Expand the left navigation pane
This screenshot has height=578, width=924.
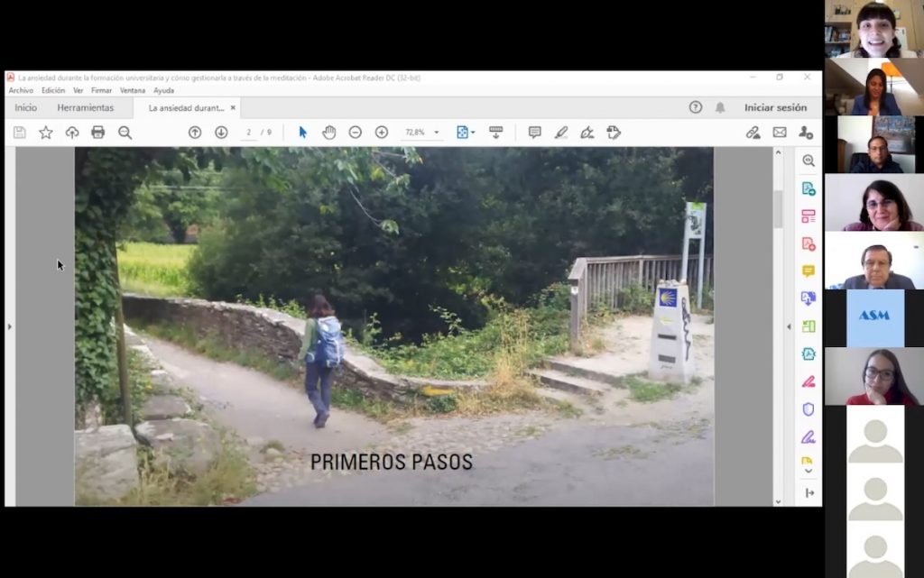tap(10, 326)
